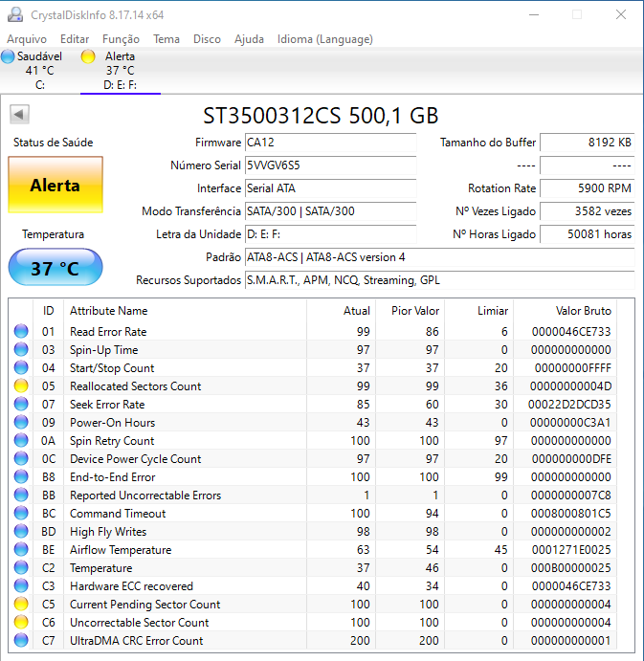Screen dimensions: 644x661
Task: Click the Padrão field ATA8-ACS
Action: (x=440, y=257)
